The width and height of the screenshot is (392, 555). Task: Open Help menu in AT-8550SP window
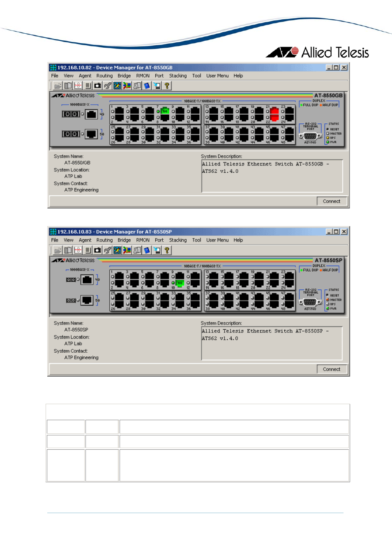point(238,240)
